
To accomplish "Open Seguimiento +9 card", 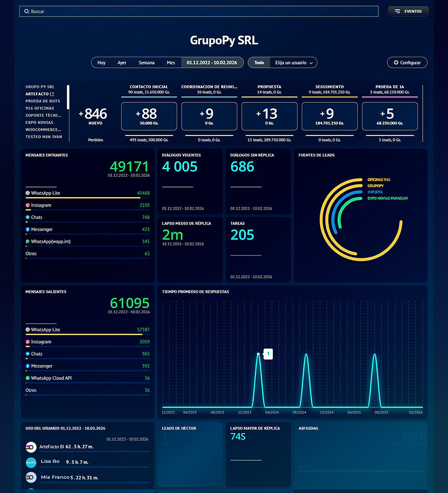I will 330,116.
